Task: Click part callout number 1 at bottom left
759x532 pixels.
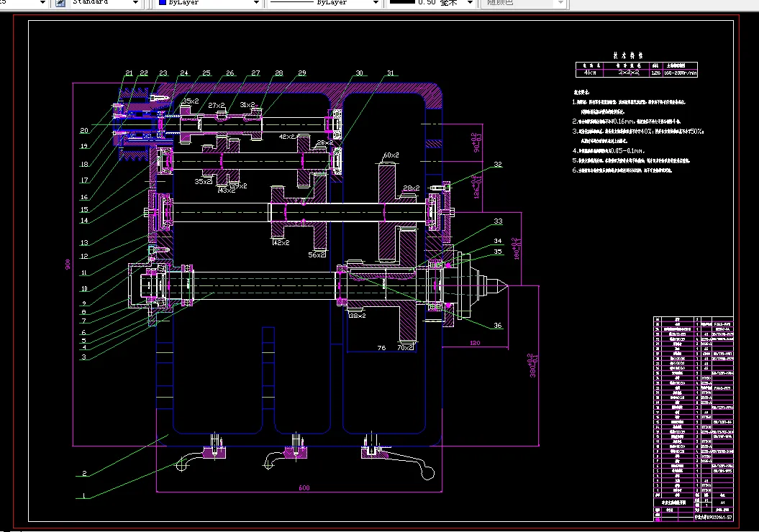Action: [x=83, y=496]
